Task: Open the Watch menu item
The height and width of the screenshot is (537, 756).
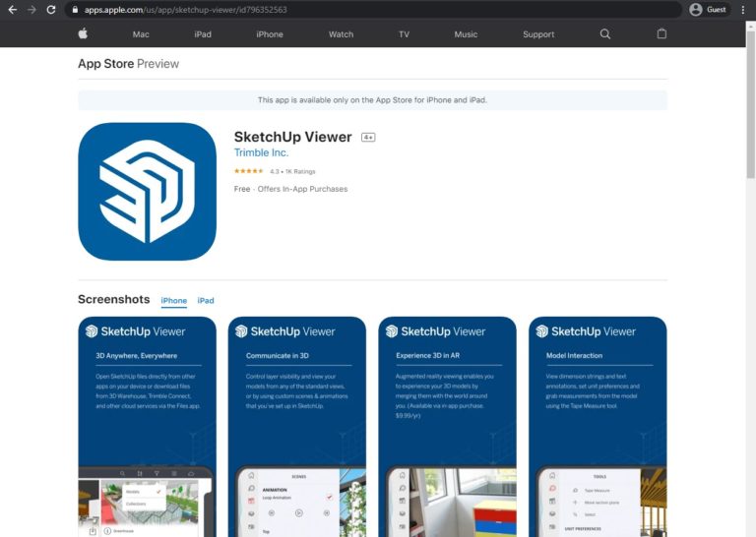Action: [x=341, y=34]
